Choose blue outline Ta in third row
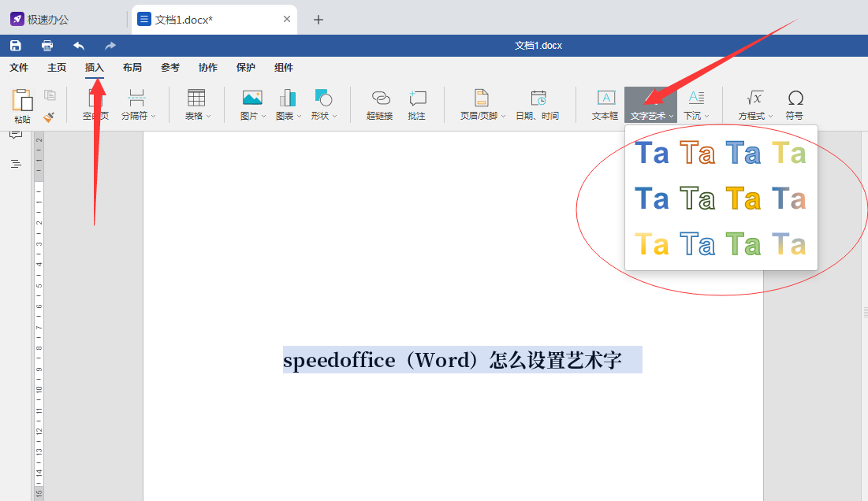The image size is (868, 501). click(x=697, y=244)
